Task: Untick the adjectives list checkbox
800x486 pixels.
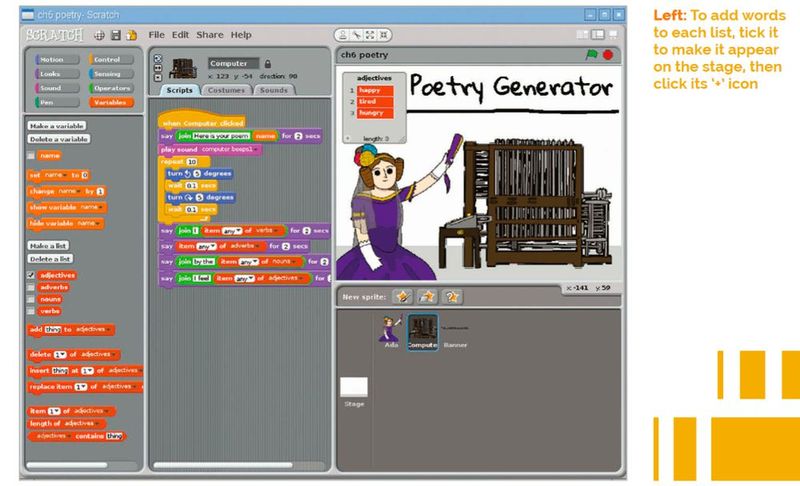Action: pyautogui.click(x=31, y=275)
